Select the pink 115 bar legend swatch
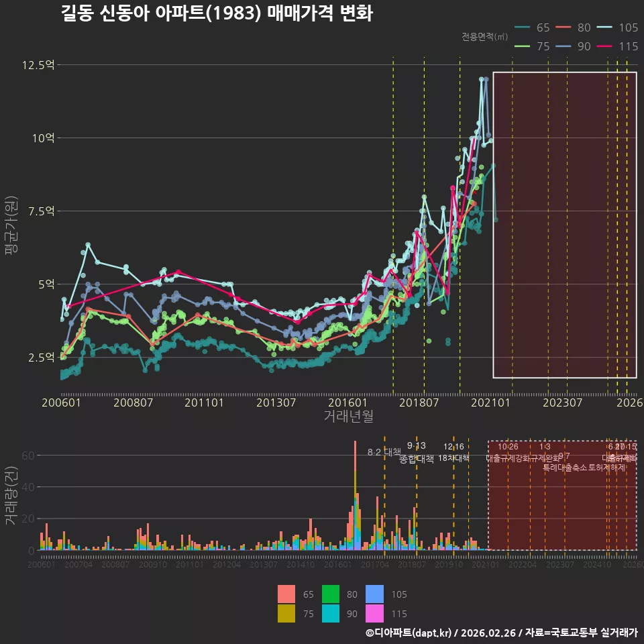 click(x=374, y=614)
